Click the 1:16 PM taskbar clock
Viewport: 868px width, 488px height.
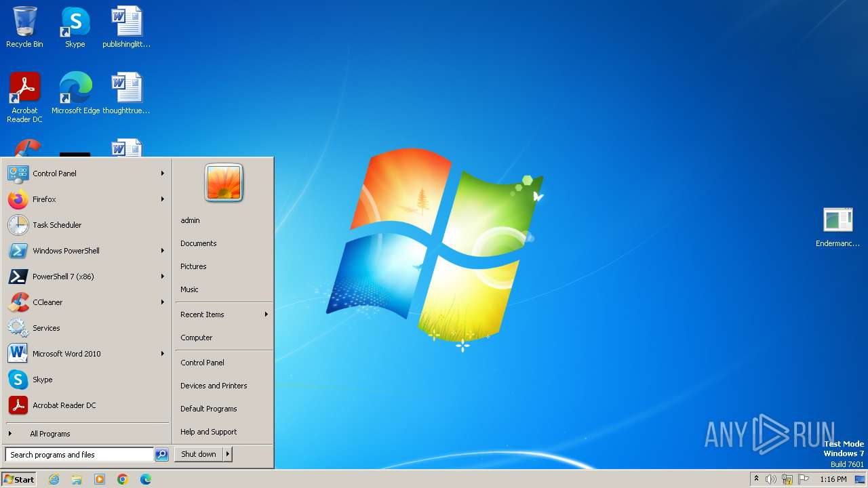tap(833, 479)
